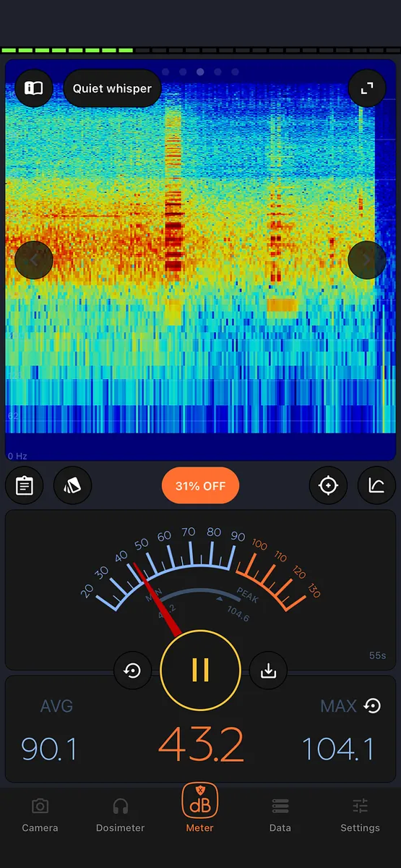Tap the current 43.2 dB reading
This screenshot has width=401, height=868.
(x=201, y=744)
